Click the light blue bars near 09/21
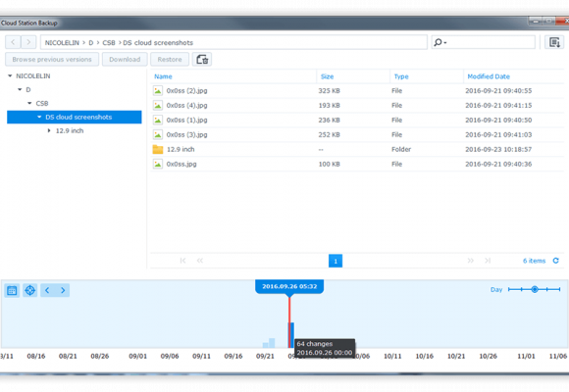Image resolution: width=569 pixels, height=392 pixels. click(269, 343)
